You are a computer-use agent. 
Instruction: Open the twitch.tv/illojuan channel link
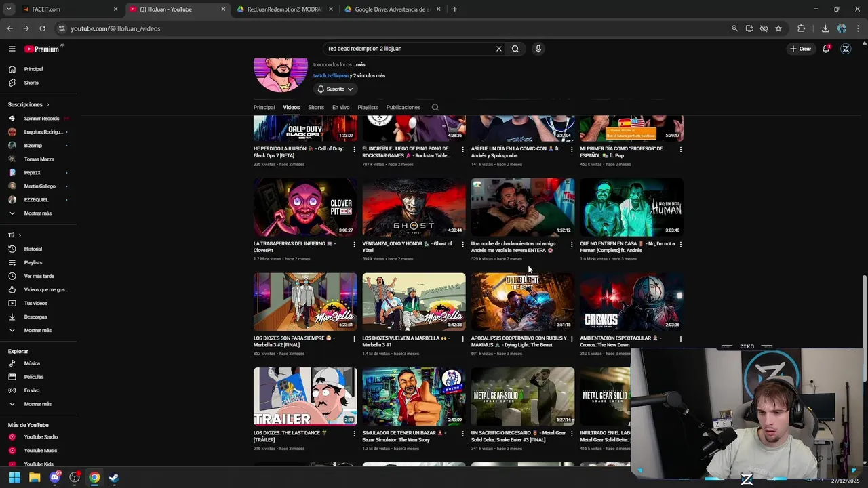click(x=330, y=76)
